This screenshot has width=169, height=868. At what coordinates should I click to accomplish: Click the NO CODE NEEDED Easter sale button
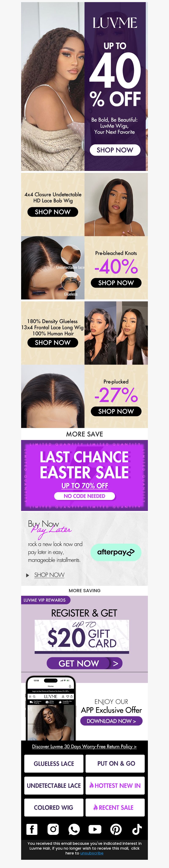84,496
